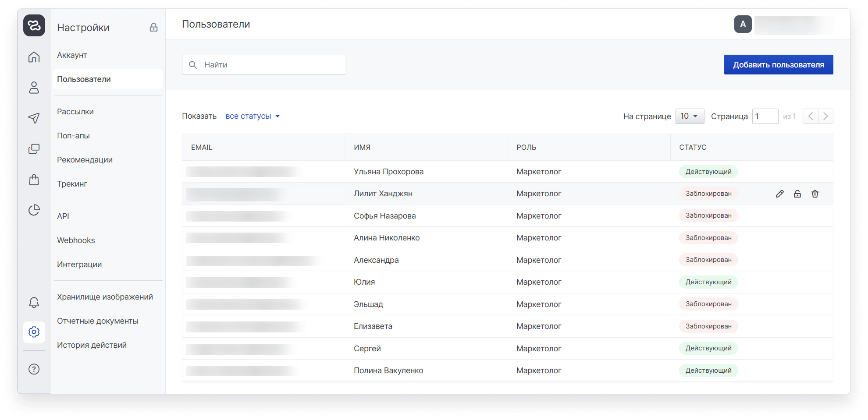Open analytics pie chart icon

pos(34,210)
